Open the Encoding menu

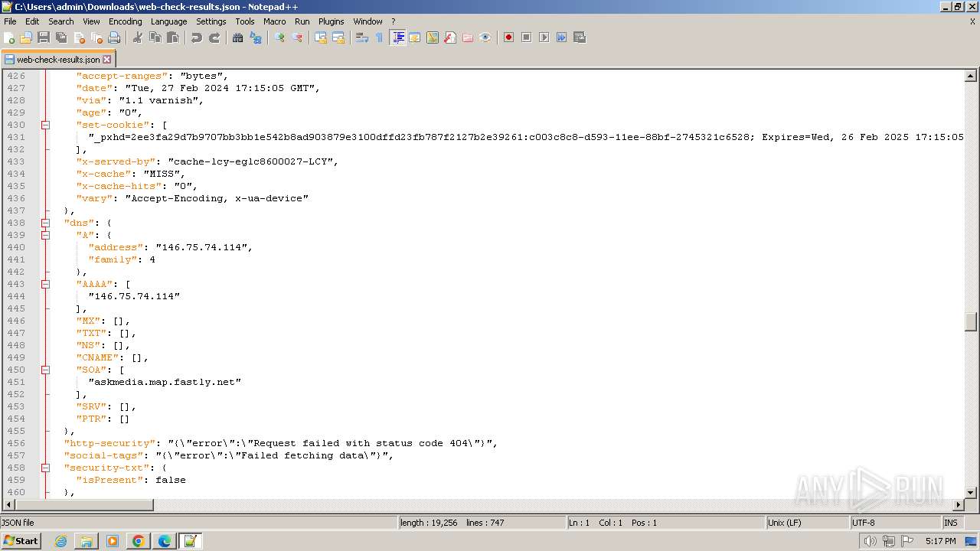pos(125,21)
